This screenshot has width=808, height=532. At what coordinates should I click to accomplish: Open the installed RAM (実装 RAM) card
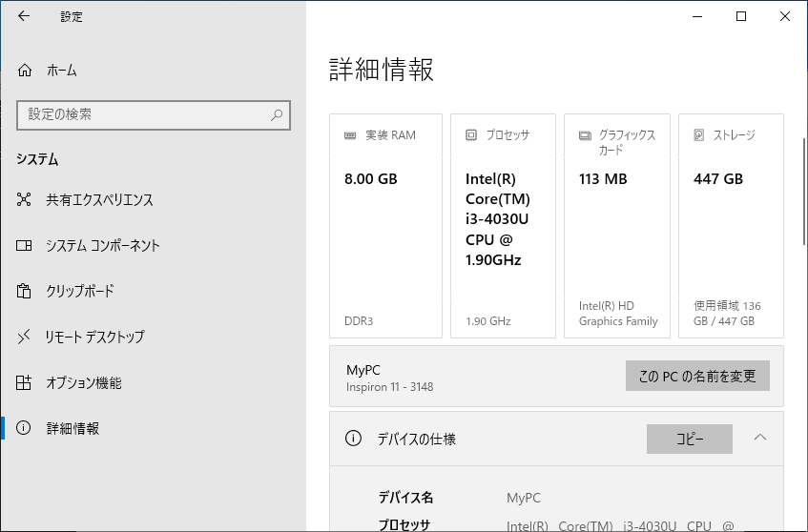point(385,226)
